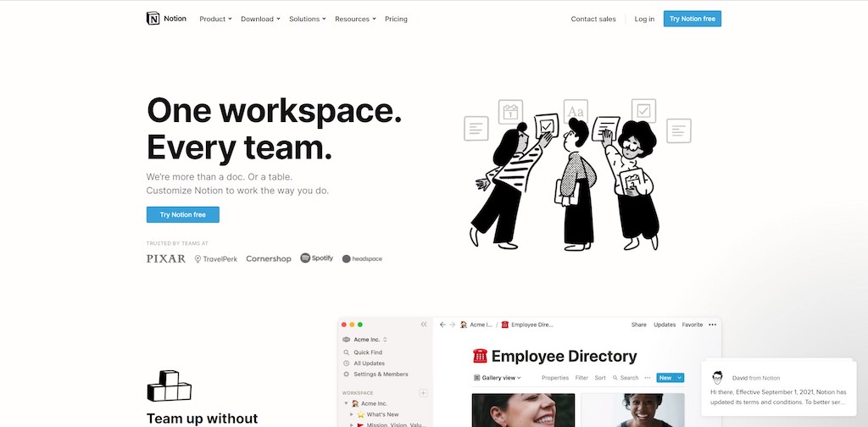This screenshot has width=868, height=427.
Task: Click the back arrow in app header
Action: pyautogui.click(x=442, y=324)
